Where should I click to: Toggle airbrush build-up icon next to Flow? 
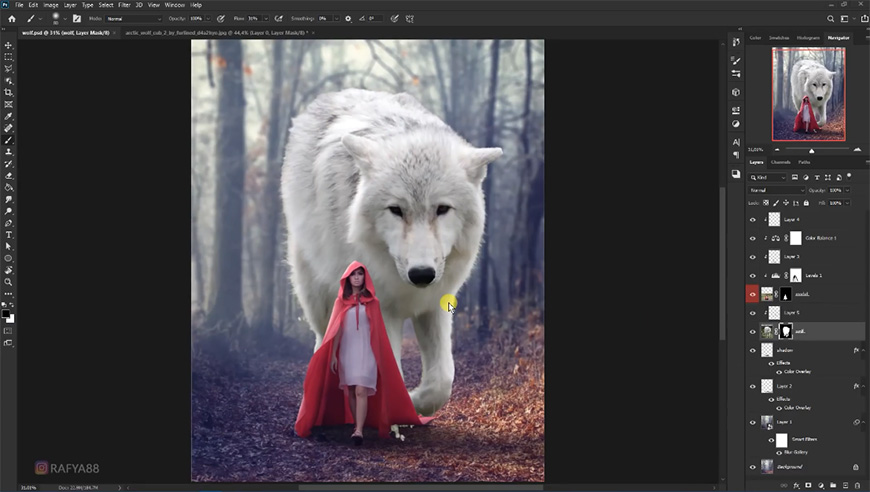point(279,19)
